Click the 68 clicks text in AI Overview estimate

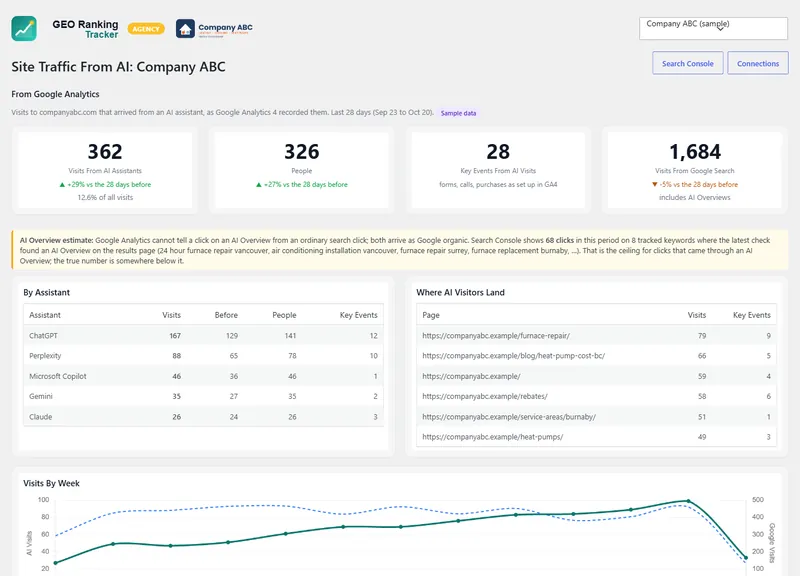tap(559, 240)
